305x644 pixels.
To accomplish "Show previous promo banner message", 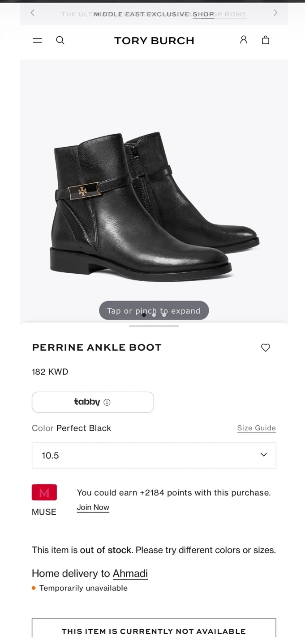I will coord(32,13).
